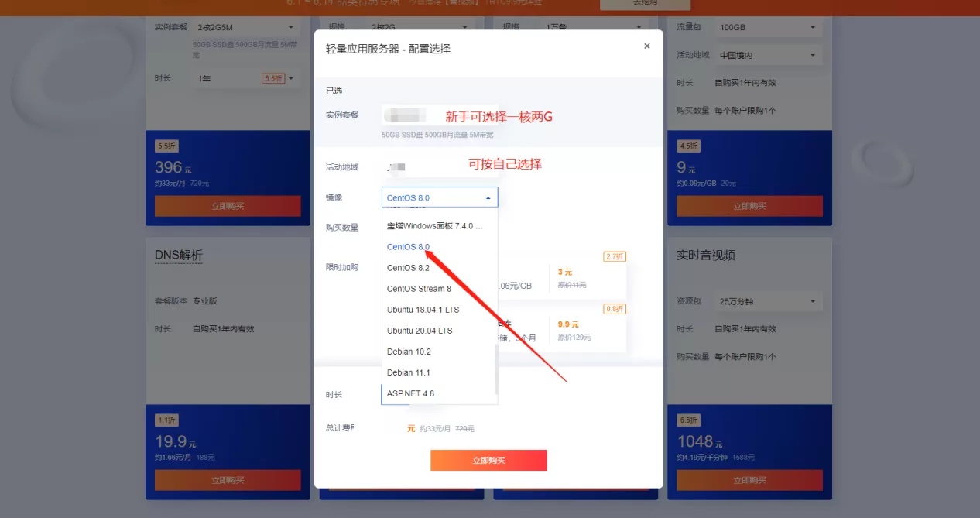The image size is (980, 518).
Task: Choose 宝塔Windows面板 7.4.0 from the image list
Action: coord(435,226)
